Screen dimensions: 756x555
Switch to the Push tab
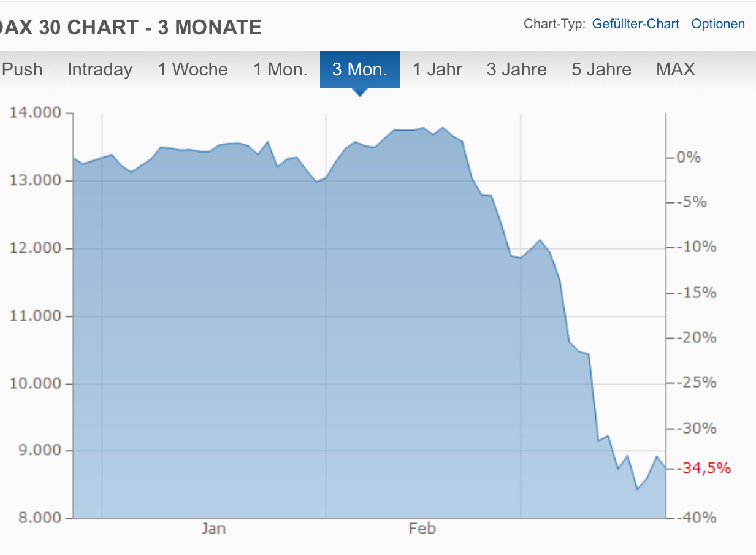point(22,69)
